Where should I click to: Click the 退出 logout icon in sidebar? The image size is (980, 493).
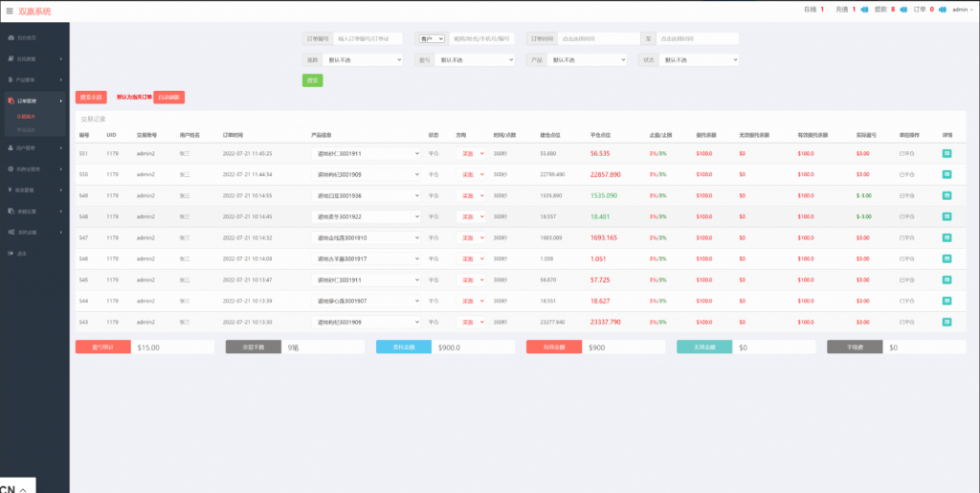coord(11,253)
